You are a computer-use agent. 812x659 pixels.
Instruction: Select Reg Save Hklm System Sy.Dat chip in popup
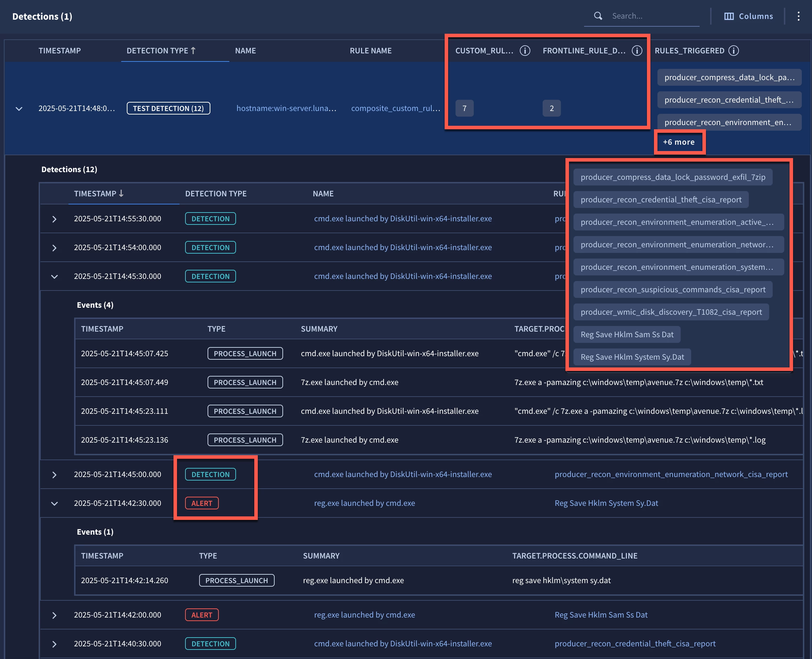632,357
